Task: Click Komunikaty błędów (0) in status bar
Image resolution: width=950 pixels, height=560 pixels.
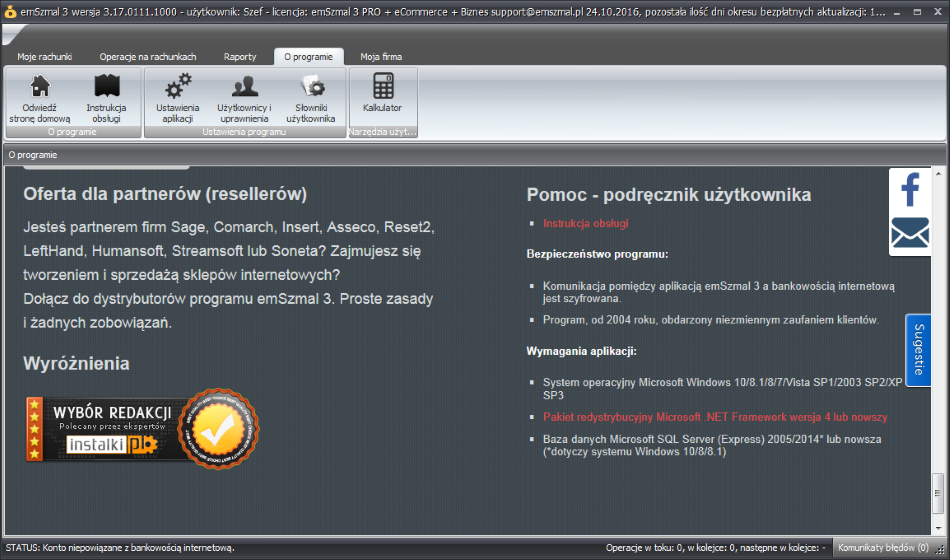Action: [883, 547]
